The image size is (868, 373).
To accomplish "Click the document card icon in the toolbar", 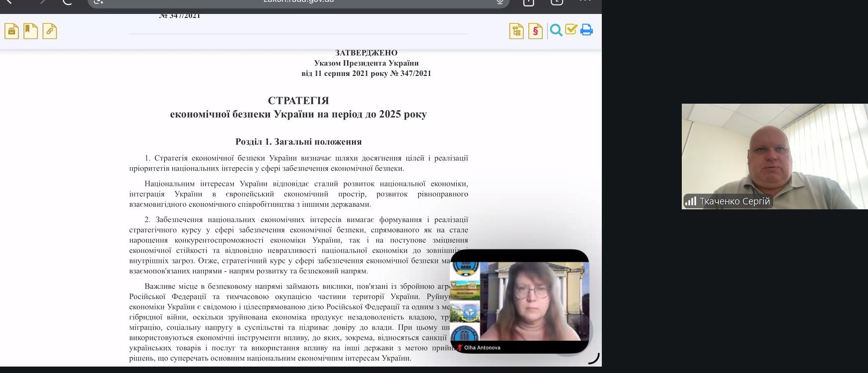I will (x=11, y=31).
